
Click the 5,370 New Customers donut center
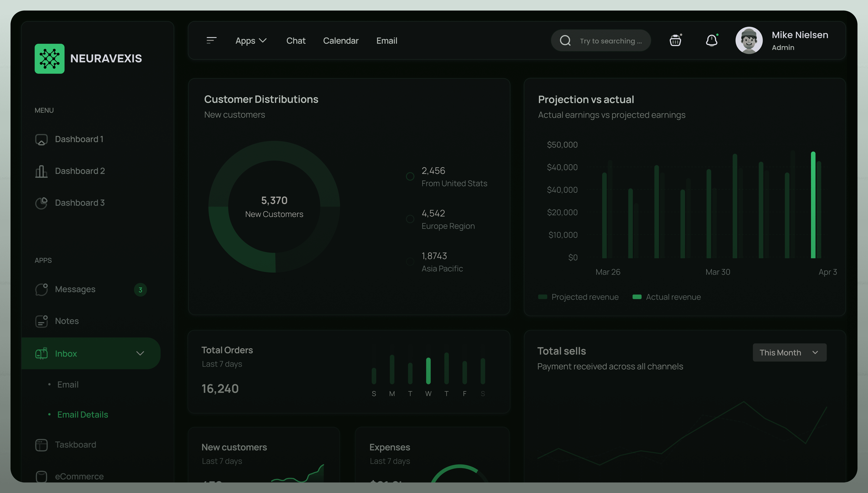(x=274, y=207)
